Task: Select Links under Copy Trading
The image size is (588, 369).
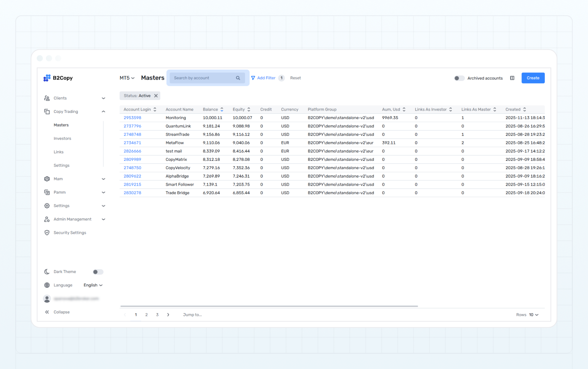Action: coord(59,152)
